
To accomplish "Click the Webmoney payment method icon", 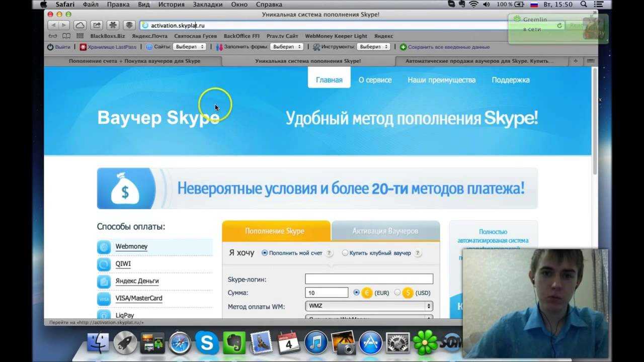I will (104, 247).
